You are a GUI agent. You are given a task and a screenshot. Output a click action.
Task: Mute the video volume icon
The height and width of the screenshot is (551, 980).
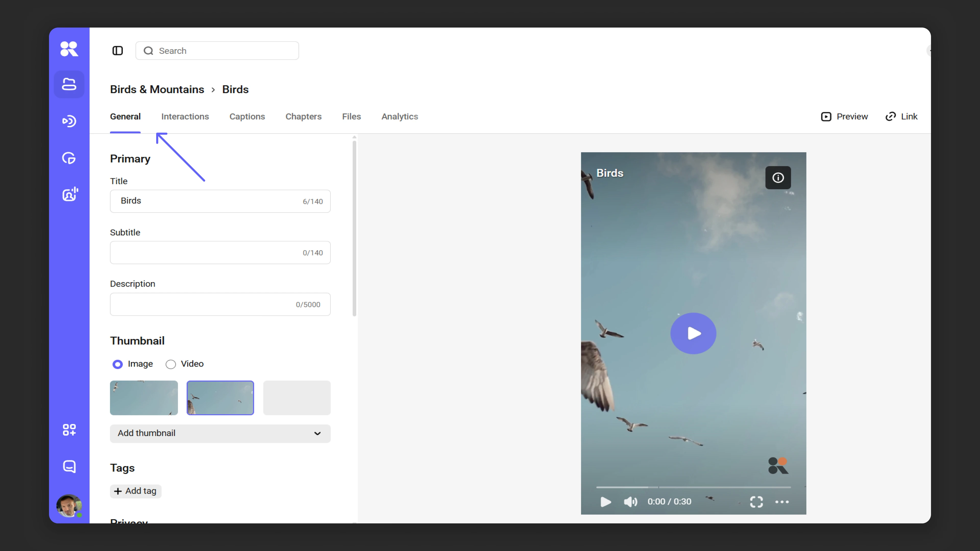[x=630, y=502]
